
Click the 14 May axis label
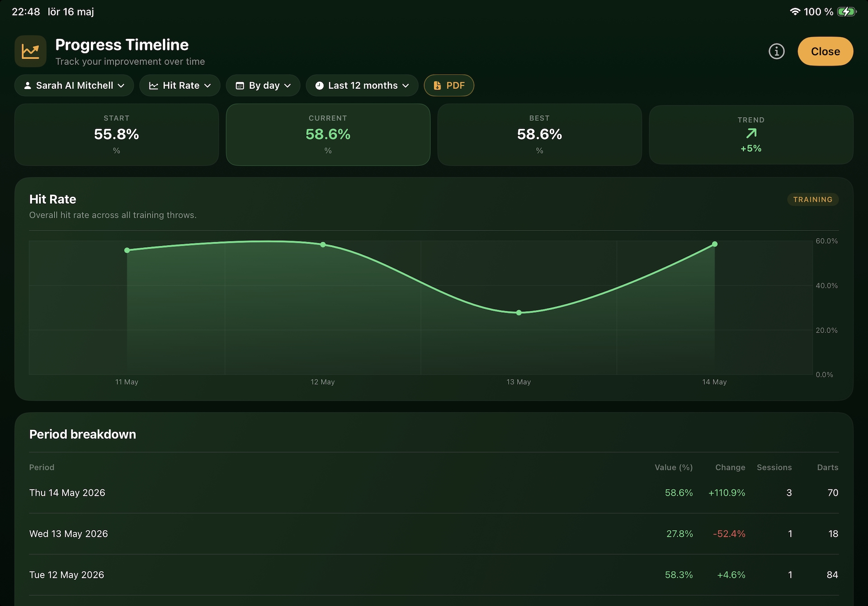[x=714, y=382]
